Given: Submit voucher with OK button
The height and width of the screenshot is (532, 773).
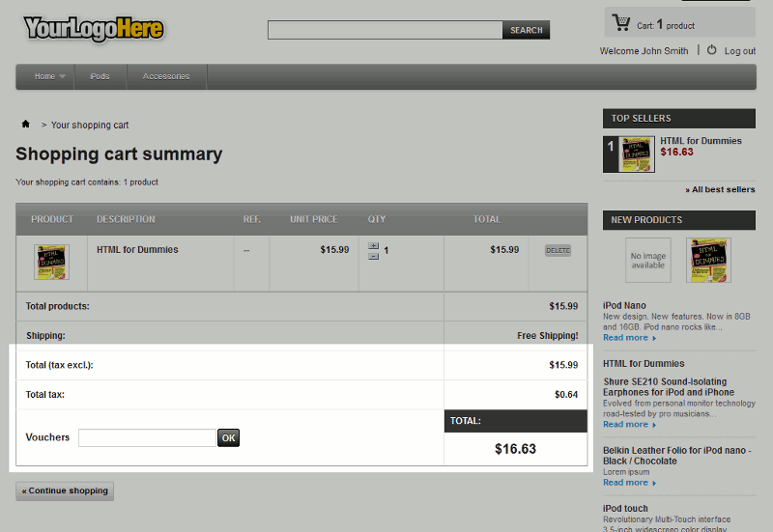Looking at the screenshot, I should tap(228, 438).
